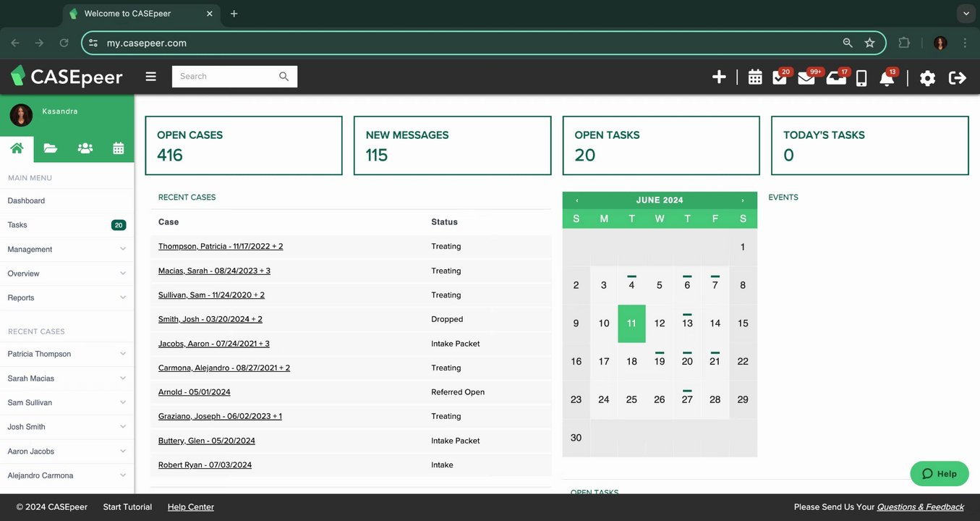
Task: Click the address bar zoom magnifier icon
Action: (848, 43)
